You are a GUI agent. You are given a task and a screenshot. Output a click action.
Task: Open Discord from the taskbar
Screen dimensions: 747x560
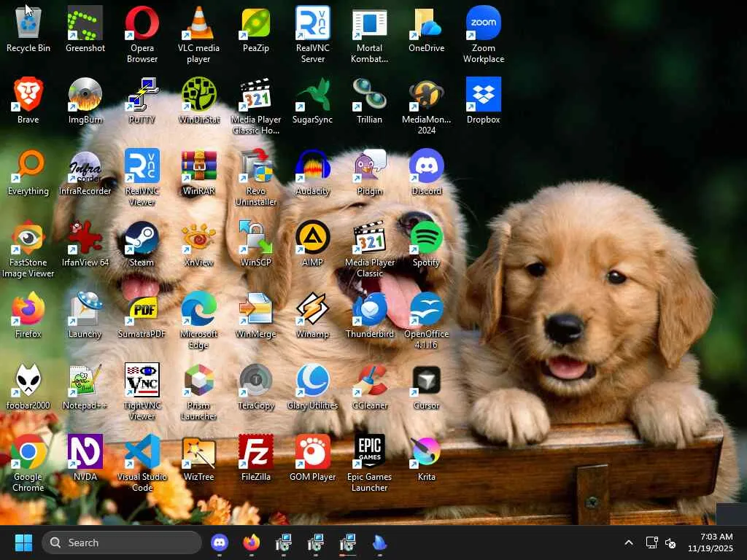point(220,542)
